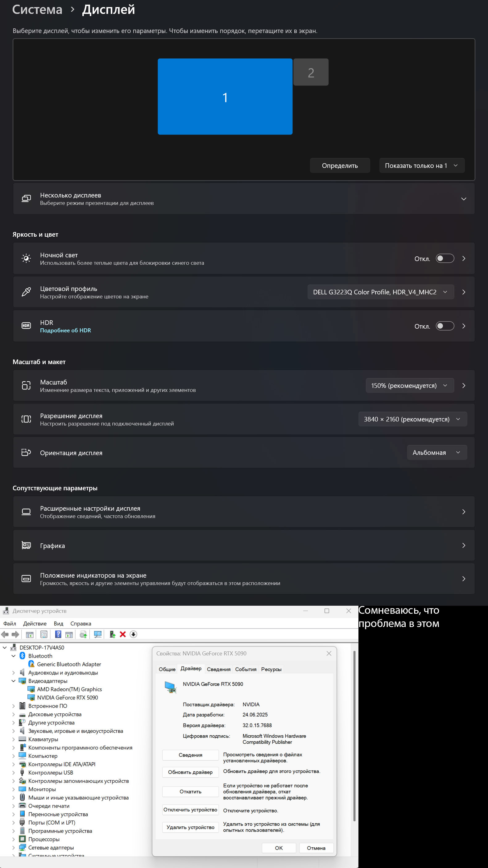
Task: Enable the HDR toggle switch
Action: click(445, 326)
